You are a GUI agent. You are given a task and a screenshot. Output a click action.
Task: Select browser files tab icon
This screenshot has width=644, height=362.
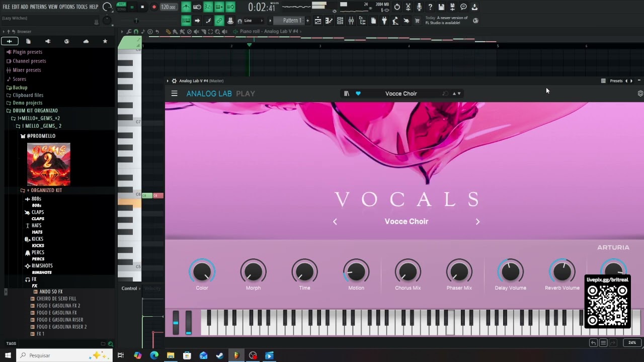(28, 41)
